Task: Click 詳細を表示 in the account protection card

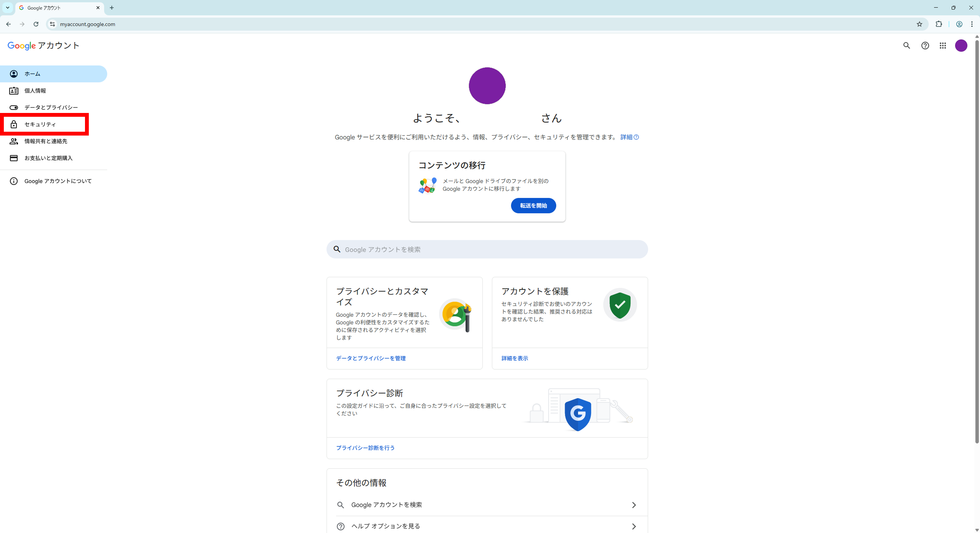Action: pyautogui.click(x=514, y=358)
